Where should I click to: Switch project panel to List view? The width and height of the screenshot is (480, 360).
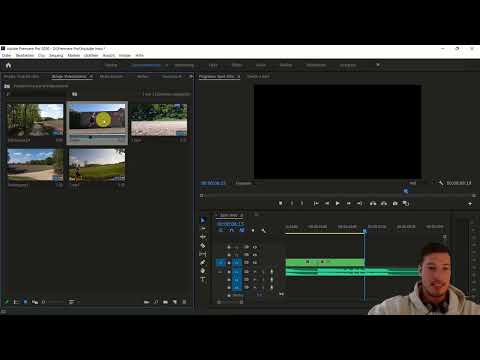tap(16, 302)
